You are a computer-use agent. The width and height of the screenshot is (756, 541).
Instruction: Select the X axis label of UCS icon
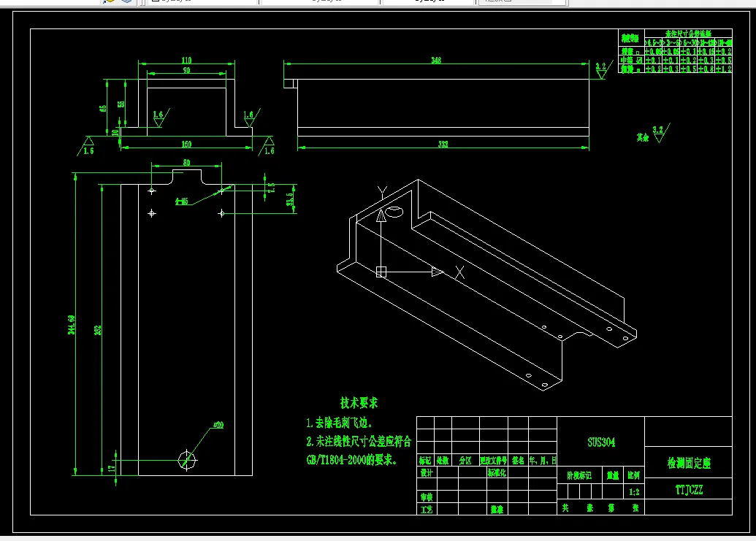[x=460, y=272]
